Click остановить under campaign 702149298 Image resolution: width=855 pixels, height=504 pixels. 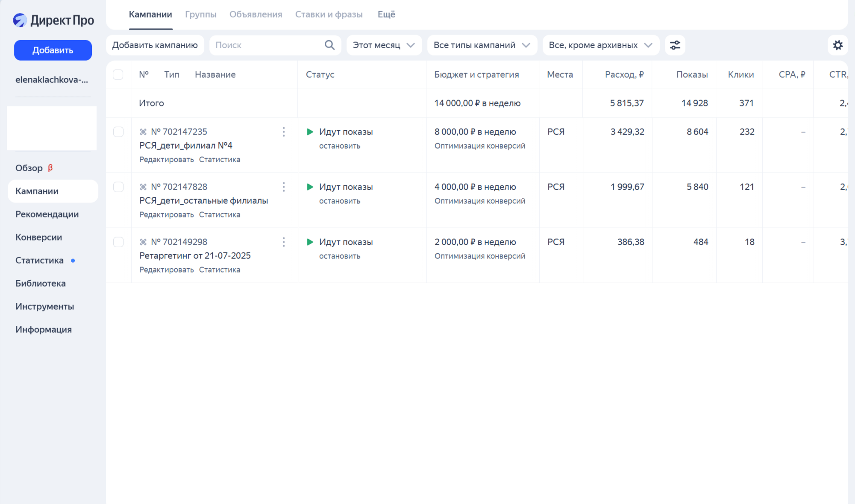(339, 256)
